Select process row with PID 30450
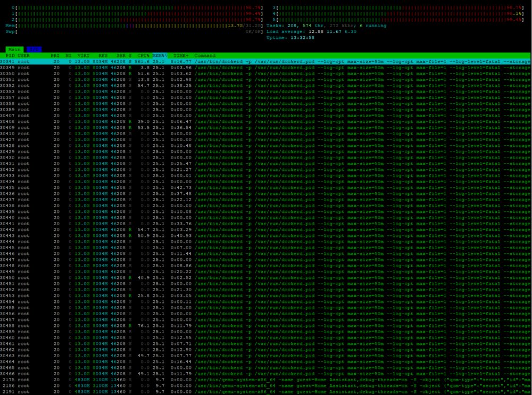Viewport: 532px width, 395px height. 265,278
